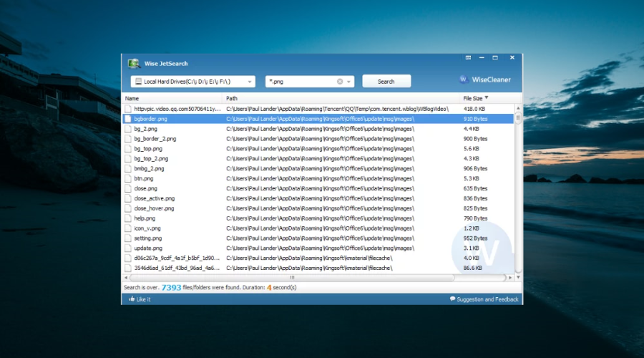The image size is (644, 358).
Task: Click the Wise JetSearch app logo icon
Action: click(134, 63)
